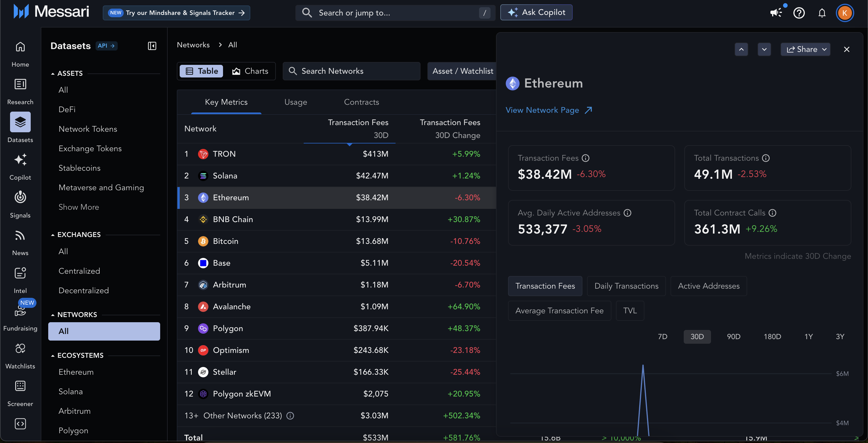Click the Messari logo

click(x=51, y=12)
